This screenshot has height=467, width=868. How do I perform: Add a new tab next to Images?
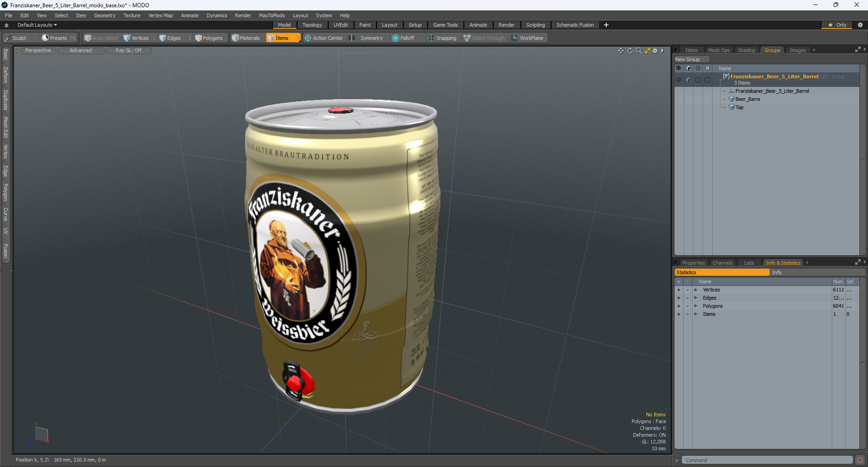tap(814, 50)
